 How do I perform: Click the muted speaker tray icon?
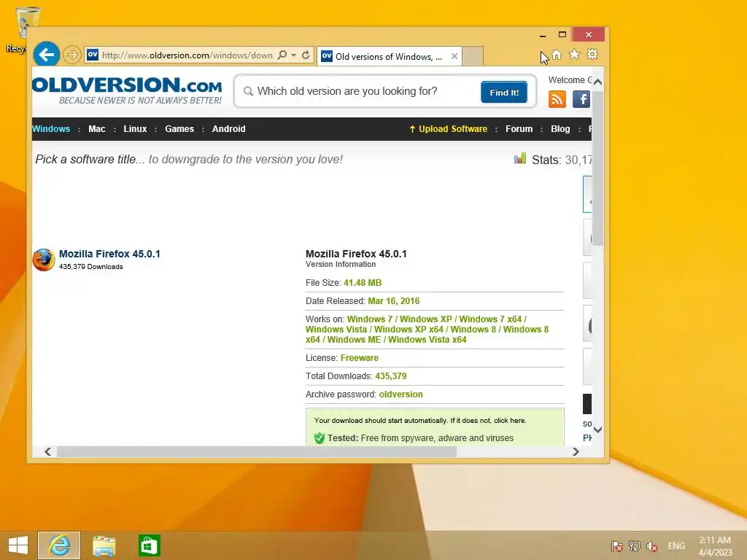pyautogui.click(x=651, y=546)
